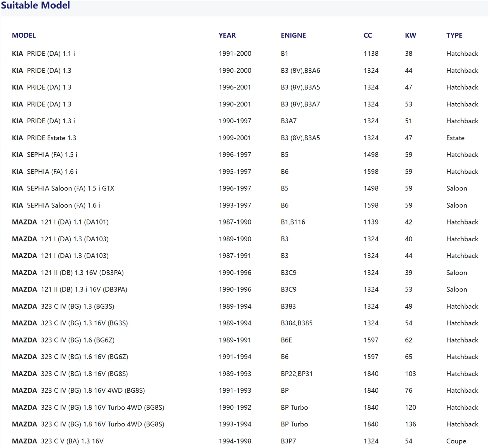Select 'KIA SEPHIA Saloon (FA) 1.6 i'
The width and height of the screenshot is (489, 448).
coord(56,205)
